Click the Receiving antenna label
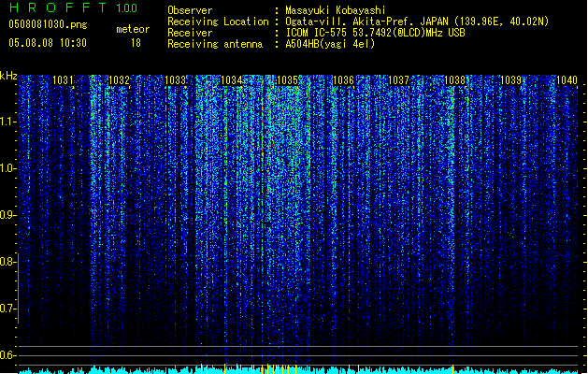 215,44
